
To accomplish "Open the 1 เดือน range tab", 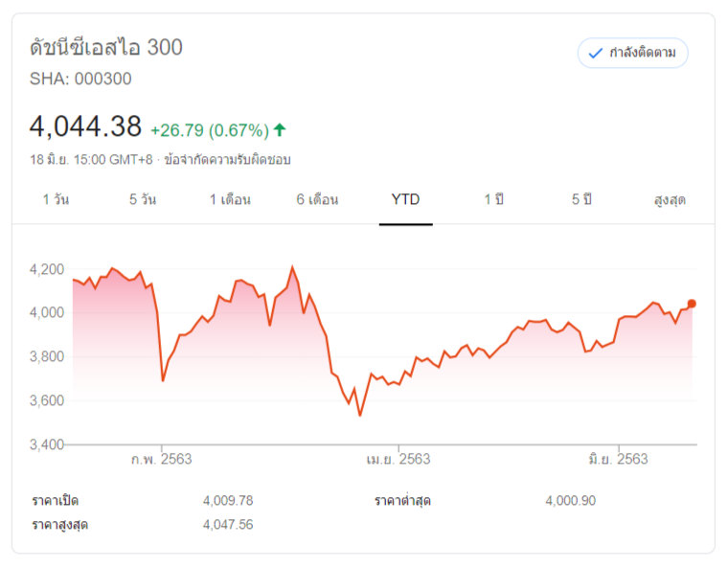I will pos(230,200).
